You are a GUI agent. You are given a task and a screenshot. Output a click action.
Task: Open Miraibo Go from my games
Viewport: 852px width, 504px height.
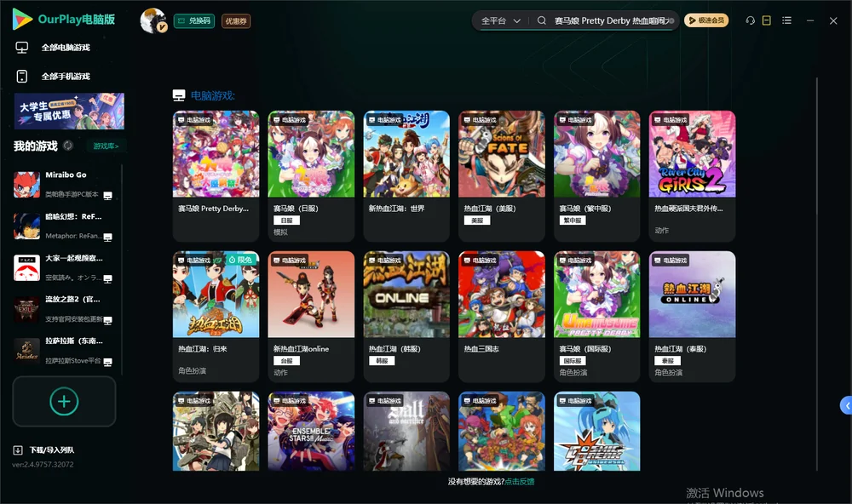point(64,185)
